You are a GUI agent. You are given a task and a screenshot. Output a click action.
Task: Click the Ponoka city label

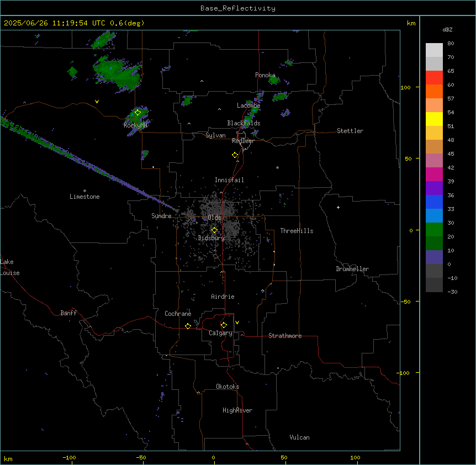click(265, 75)
